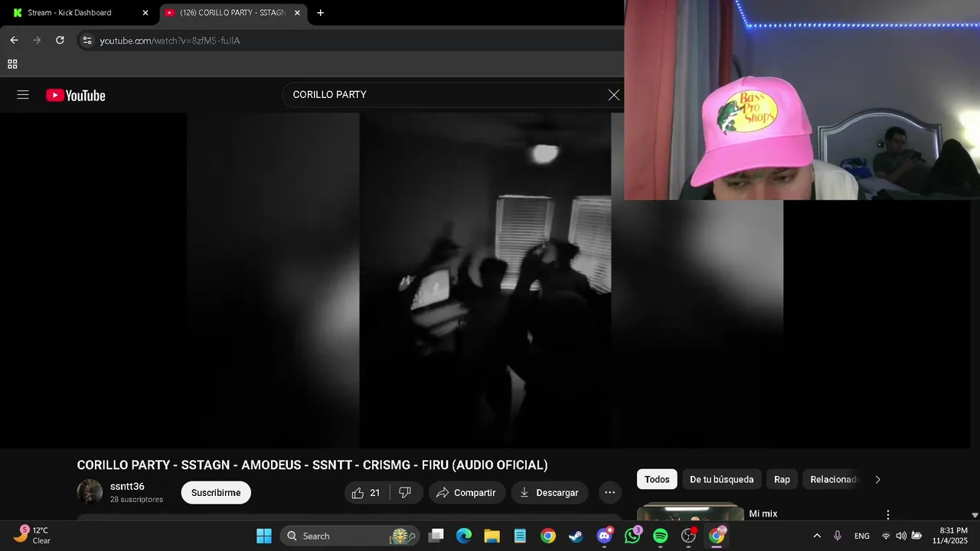Show hidden system tray icons
Screen dimensions: 980x551
tap(817, 536)
